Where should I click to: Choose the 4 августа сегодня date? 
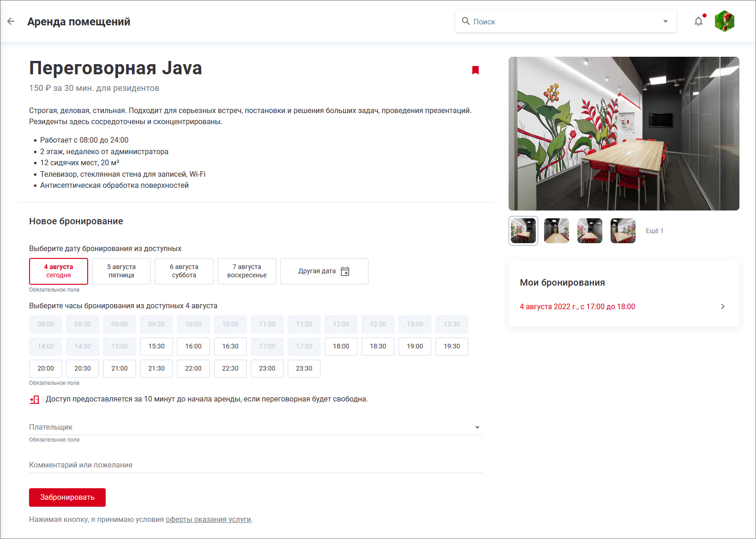point(59,271)
